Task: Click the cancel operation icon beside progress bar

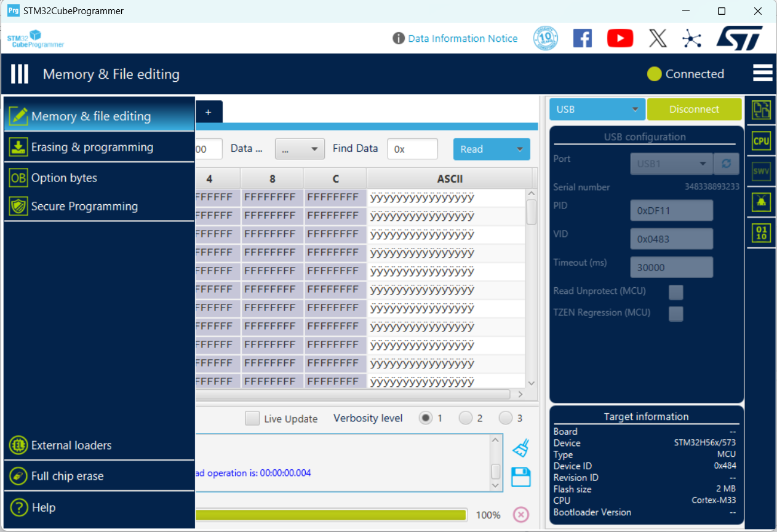Action: 520,515
